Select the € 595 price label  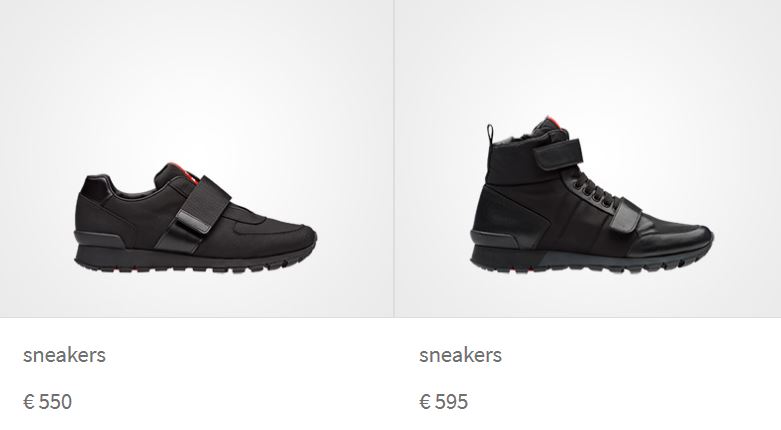coord(443,402)
